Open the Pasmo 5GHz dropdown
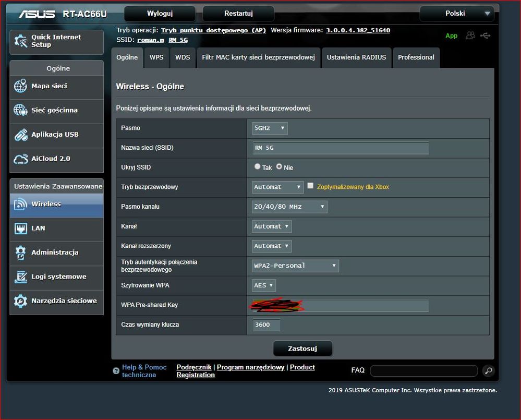 pos(270,128)
